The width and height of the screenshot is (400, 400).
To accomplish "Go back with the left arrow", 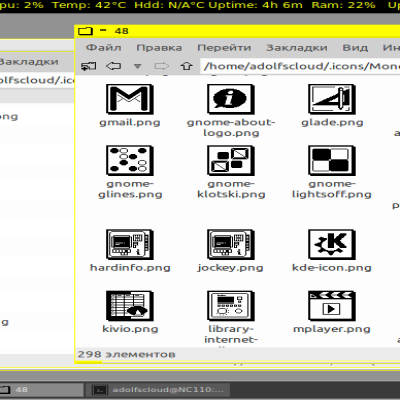I will [x=113, y=66].
